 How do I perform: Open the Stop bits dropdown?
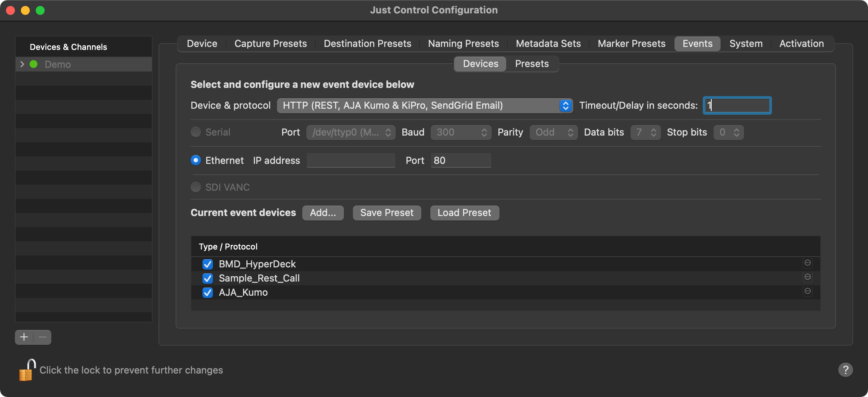728,132
